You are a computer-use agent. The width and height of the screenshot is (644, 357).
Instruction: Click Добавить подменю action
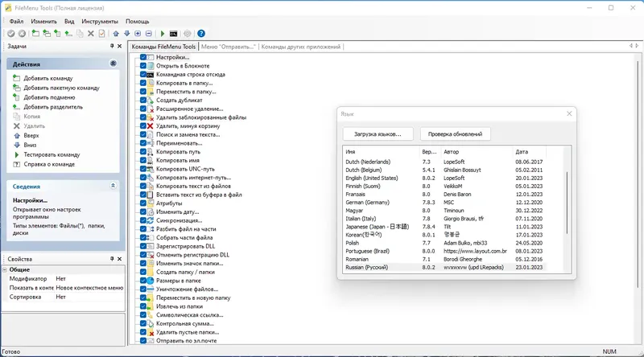(x=49, y=97)
